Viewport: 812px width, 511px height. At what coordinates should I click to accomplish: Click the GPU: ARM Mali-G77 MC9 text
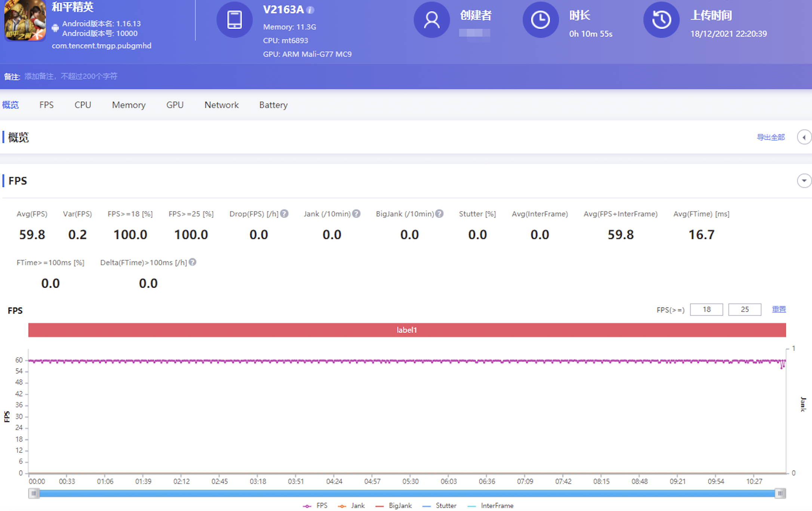[307, 54]
